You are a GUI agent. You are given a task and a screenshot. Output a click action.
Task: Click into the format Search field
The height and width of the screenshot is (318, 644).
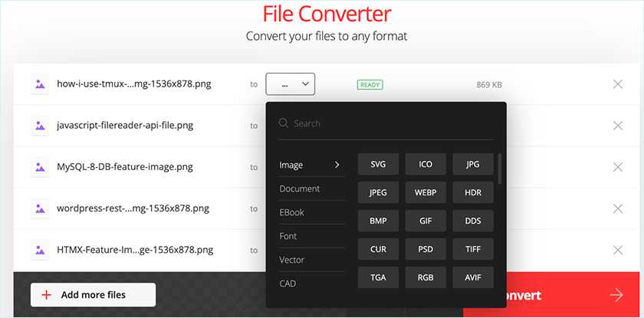point(386,123)
